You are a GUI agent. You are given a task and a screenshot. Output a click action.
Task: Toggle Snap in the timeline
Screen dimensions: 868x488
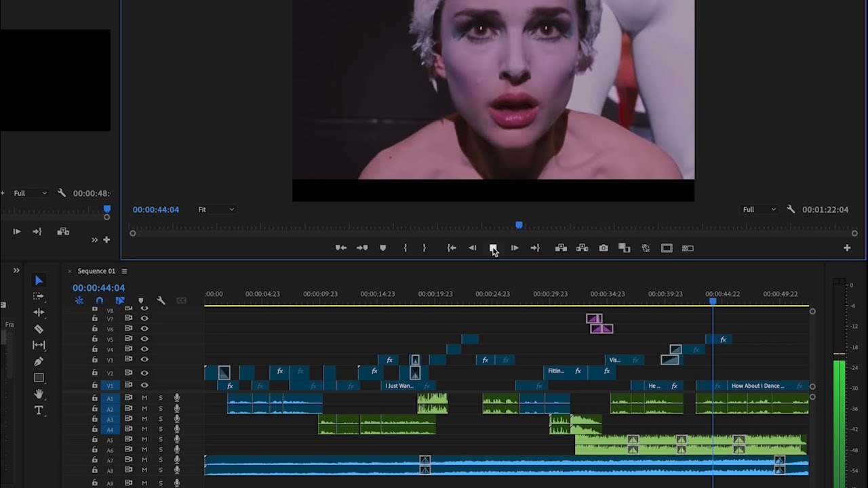[100, 300]
